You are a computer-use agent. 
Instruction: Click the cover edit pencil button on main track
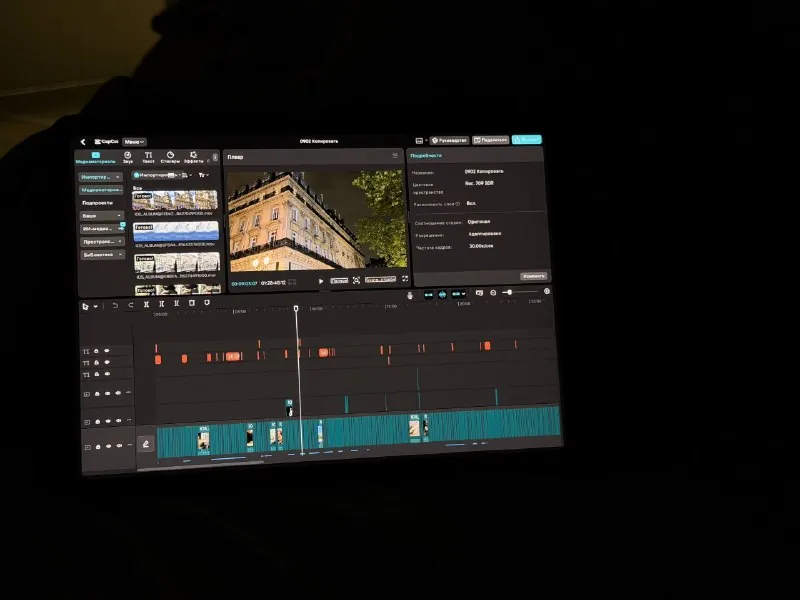tap(145, 444)
